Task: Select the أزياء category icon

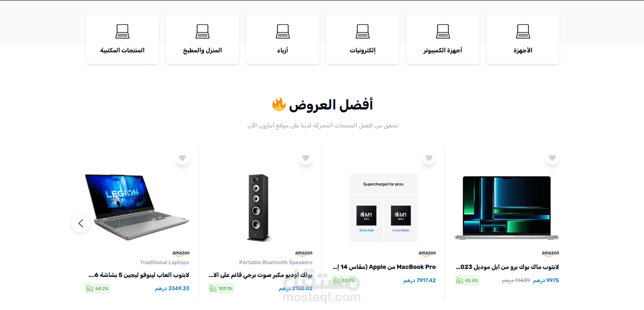Action: point(283,32)
